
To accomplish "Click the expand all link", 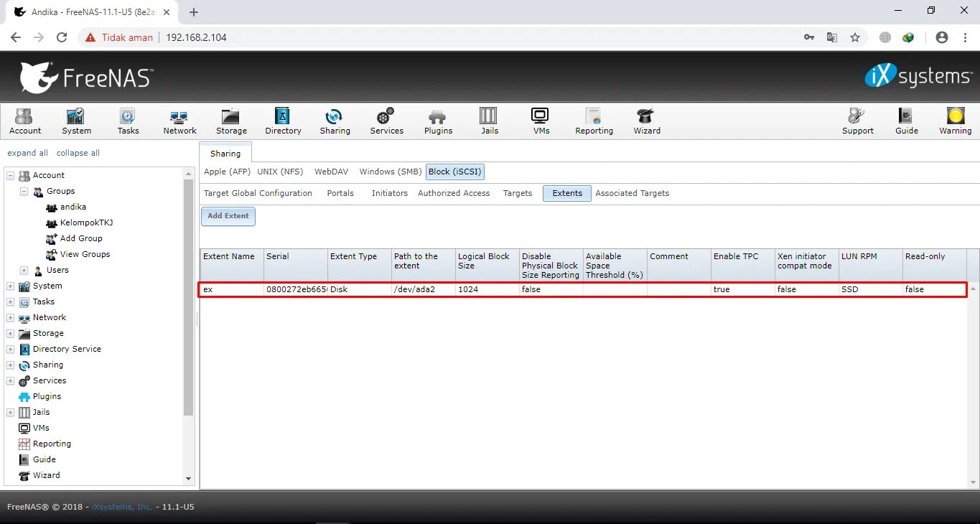I will click(27, 153).
